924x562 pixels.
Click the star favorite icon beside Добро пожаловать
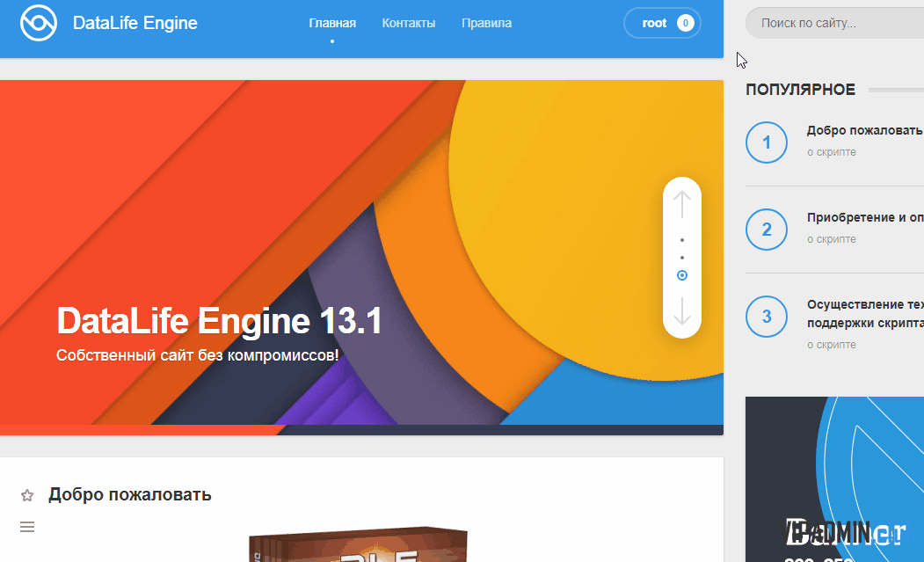pyautogui.click(x=27, y=495)
